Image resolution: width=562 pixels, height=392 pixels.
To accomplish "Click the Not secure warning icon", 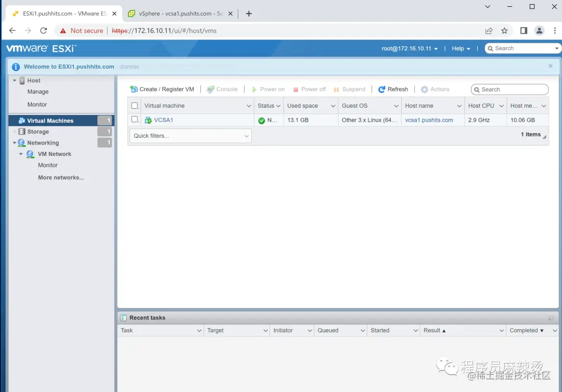I will coord(63,31).
